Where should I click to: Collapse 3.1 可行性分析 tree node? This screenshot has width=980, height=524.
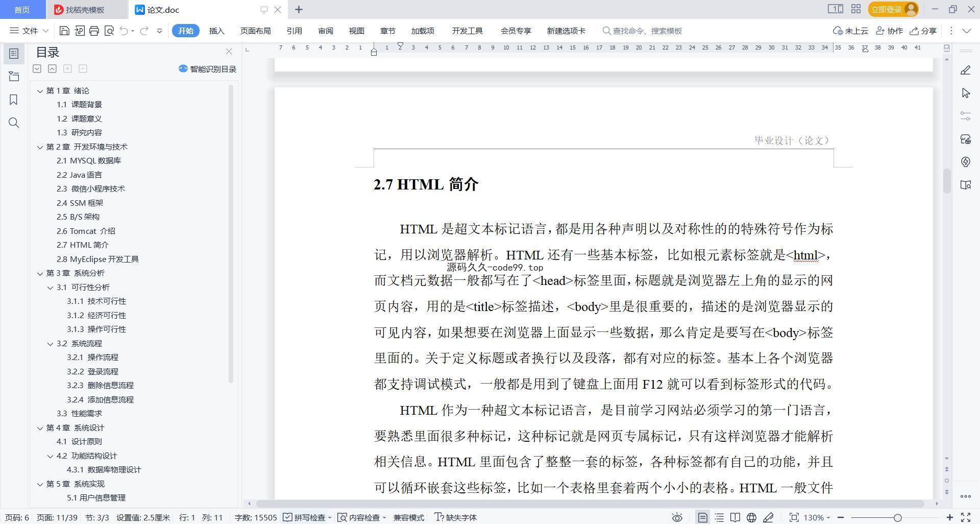[x=50, y=288]
